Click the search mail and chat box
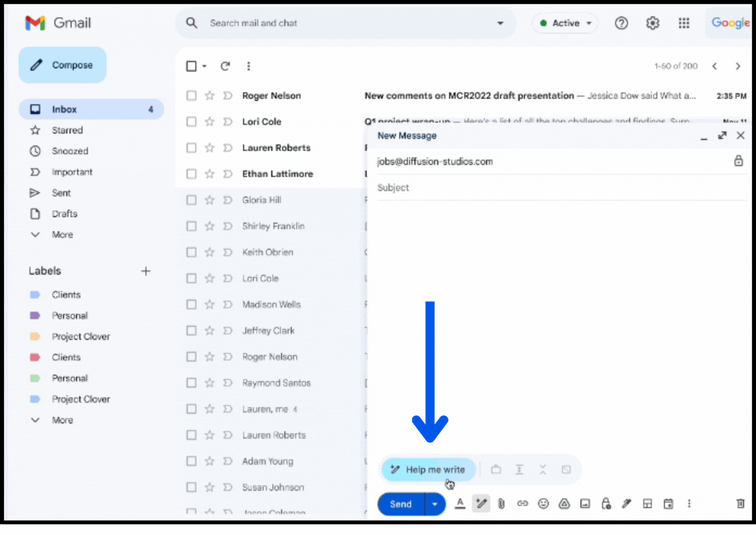 pos(346,23)
